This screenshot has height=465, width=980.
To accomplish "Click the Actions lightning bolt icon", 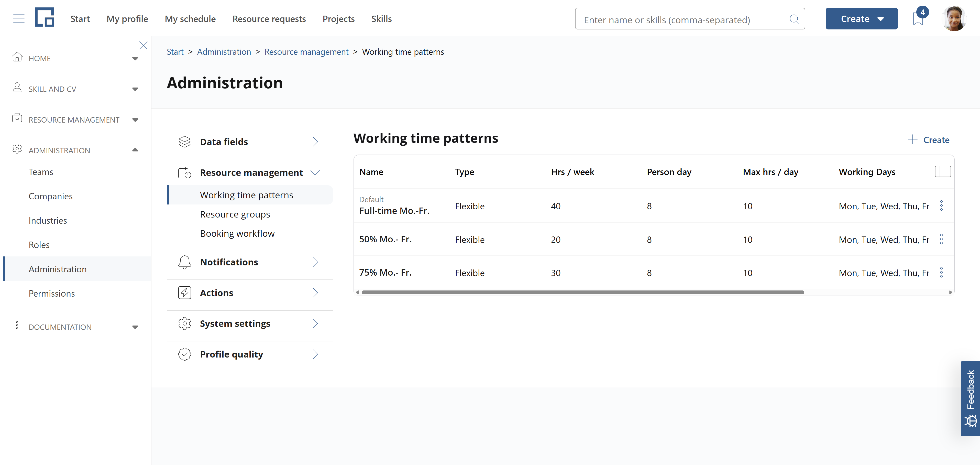I will [184, 293].
